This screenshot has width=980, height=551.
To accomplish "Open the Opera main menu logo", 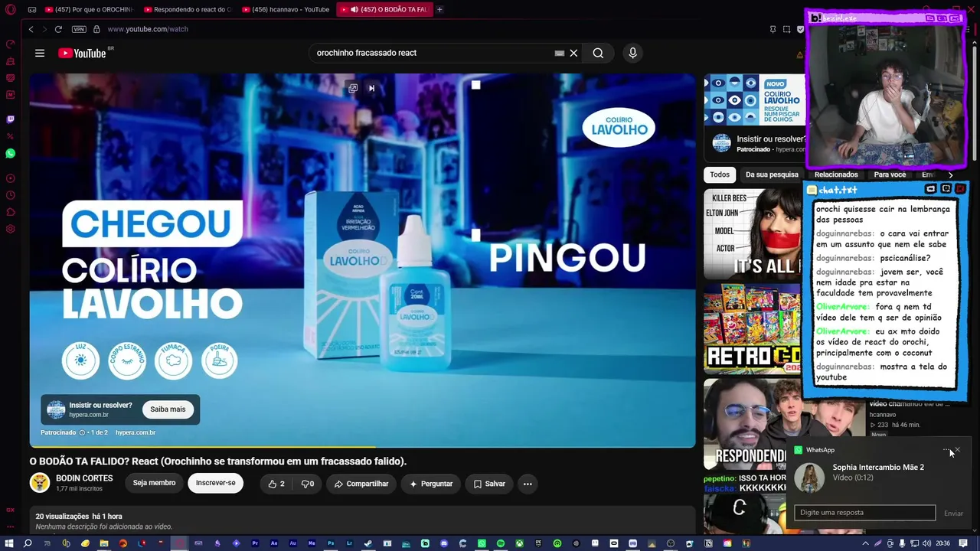I will click(x=11, y=9).
